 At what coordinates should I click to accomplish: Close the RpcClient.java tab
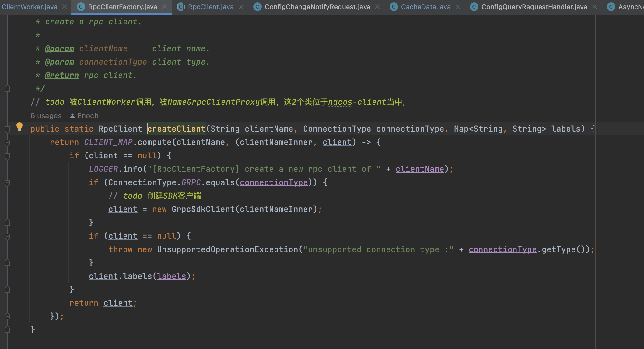(x=241, y=7)
